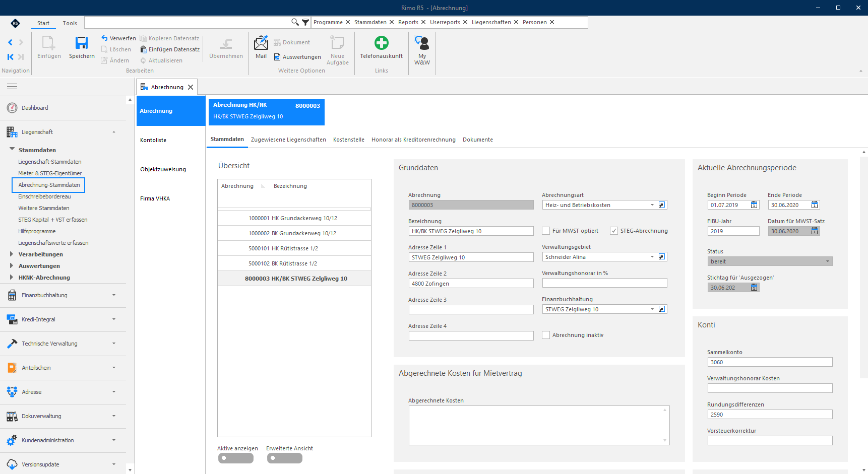Open calendar picker for Ende Periode
This screenshot has height=474, width=868.
click(815, 205)
